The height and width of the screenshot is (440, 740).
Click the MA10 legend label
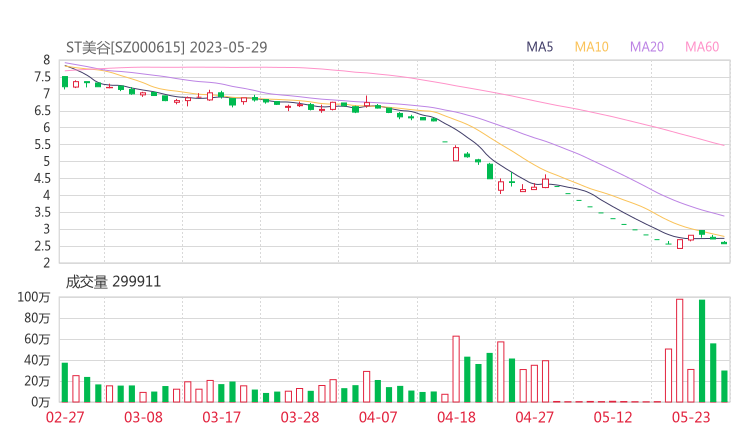[591, 47]
